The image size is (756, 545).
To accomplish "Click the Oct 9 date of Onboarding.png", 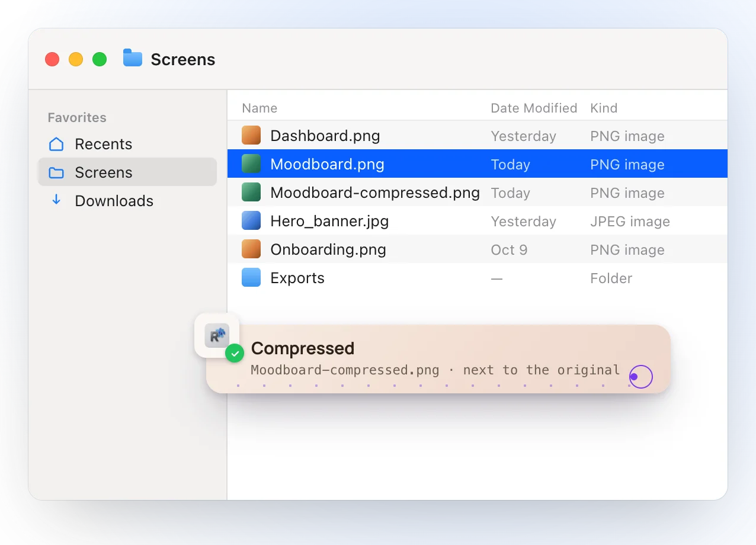I will pyautogui.click(x=509, y=249).
